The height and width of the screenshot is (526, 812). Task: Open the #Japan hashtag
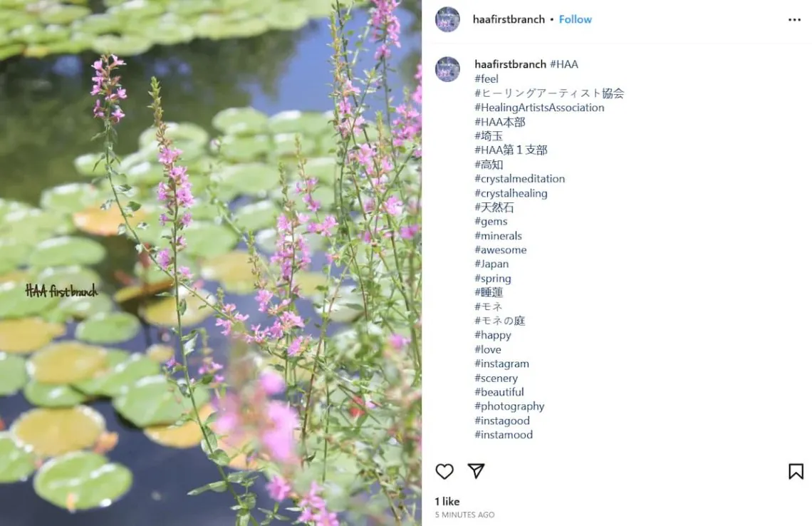pos(491,264)
